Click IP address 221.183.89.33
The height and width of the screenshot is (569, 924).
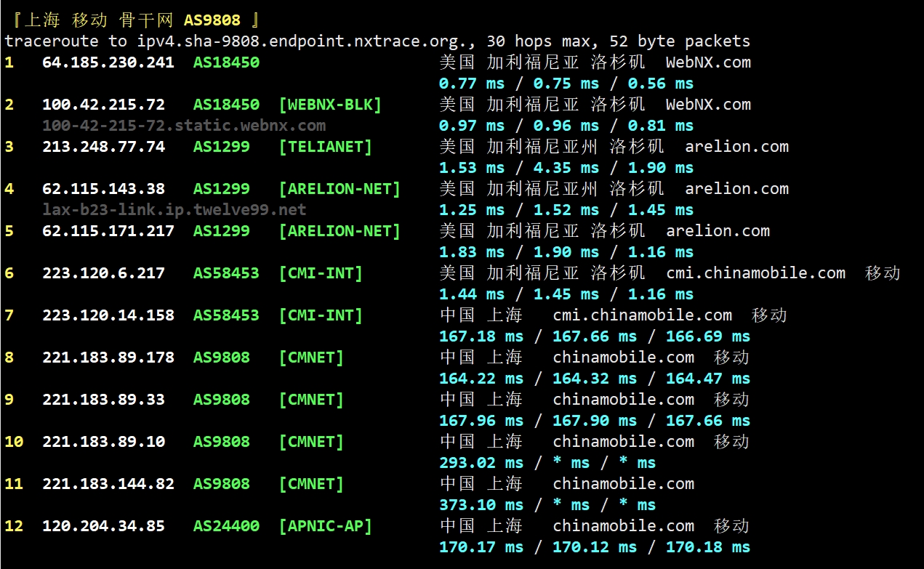click(103, 400)
